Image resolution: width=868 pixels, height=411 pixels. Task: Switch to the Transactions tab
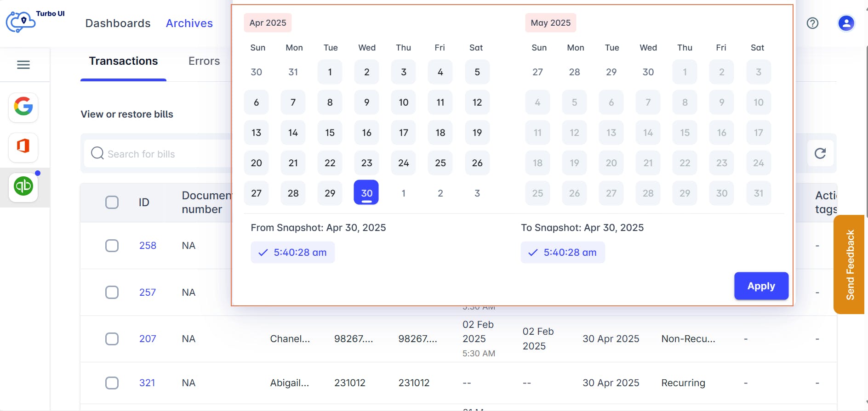123,61
